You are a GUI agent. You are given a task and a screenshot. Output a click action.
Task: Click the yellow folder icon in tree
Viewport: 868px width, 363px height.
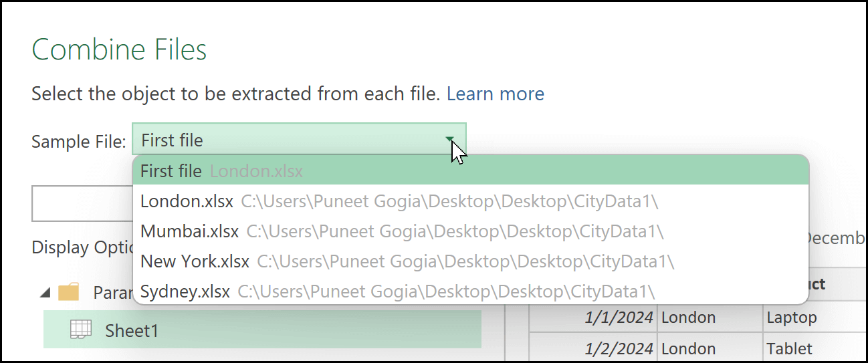[68, 292]
